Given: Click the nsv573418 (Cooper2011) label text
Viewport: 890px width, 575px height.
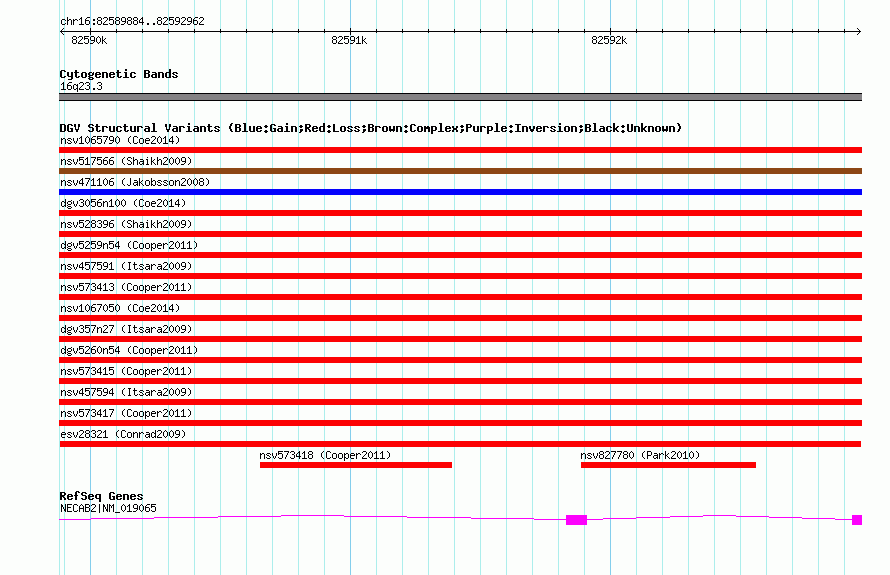Looking at the screenshot, I should (x=325, y=455).
